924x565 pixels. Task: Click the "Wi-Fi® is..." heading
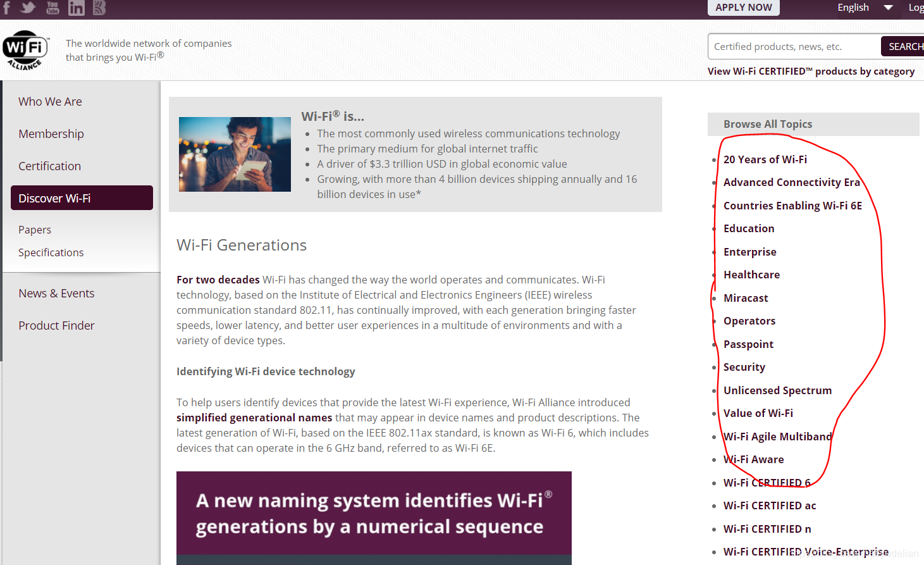[333, 116]
